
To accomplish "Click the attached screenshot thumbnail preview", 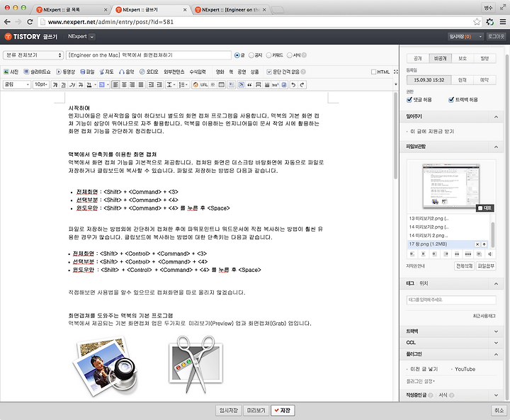I will (450, 186).
